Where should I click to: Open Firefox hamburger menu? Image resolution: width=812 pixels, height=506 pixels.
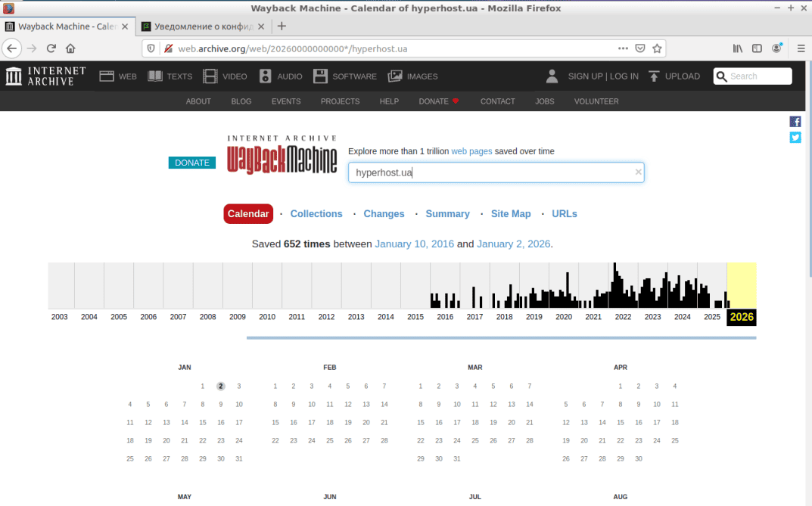pyautogui.click(x=801, y=48)
